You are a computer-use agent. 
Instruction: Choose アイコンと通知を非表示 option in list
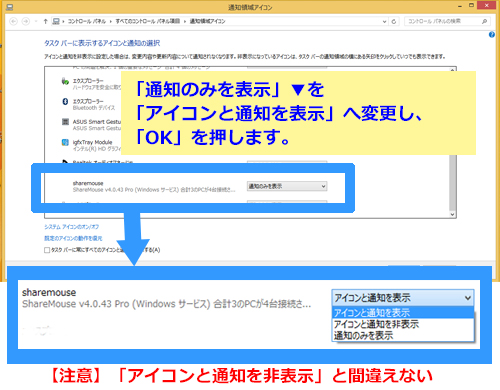coord(403,324)
